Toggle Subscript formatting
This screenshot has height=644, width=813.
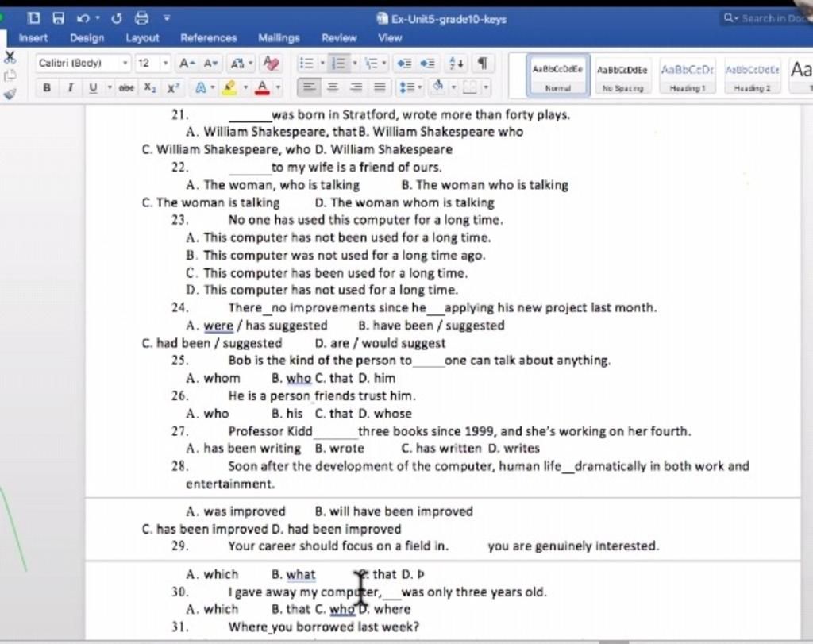point(149,87)
